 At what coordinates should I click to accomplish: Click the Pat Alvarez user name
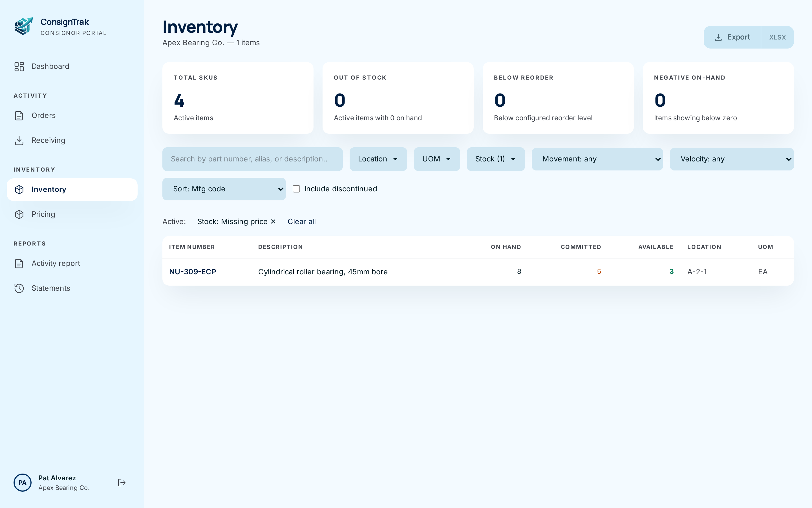[x=57, y=478]
